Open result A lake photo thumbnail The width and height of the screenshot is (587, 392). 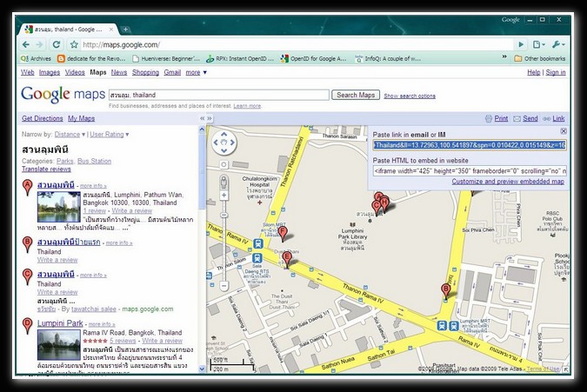coord(59,207)
